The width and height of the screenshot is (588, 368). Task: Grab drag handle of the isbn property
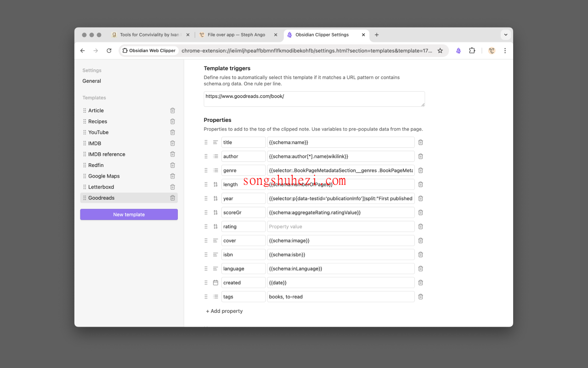pyautogui.click(x=206, y=254)
